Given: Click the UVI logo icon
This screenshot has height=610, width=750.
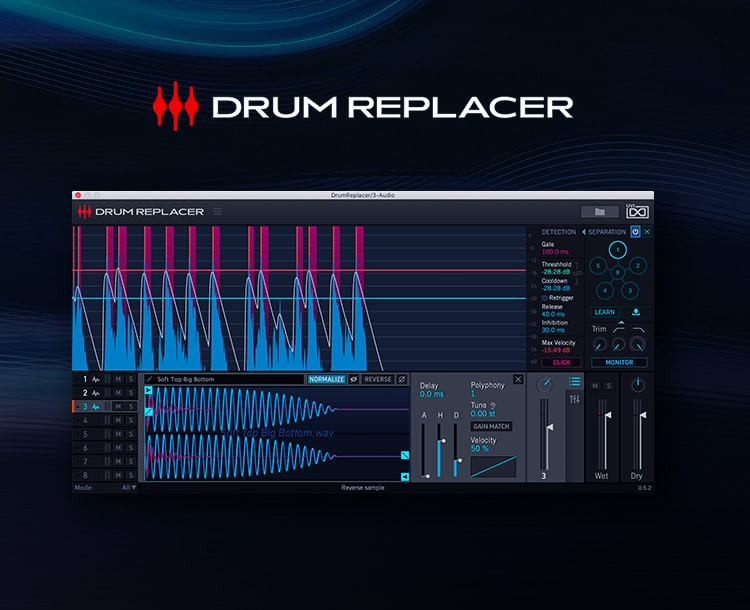Looking at the screenshot, I should [x=637, y=211].
